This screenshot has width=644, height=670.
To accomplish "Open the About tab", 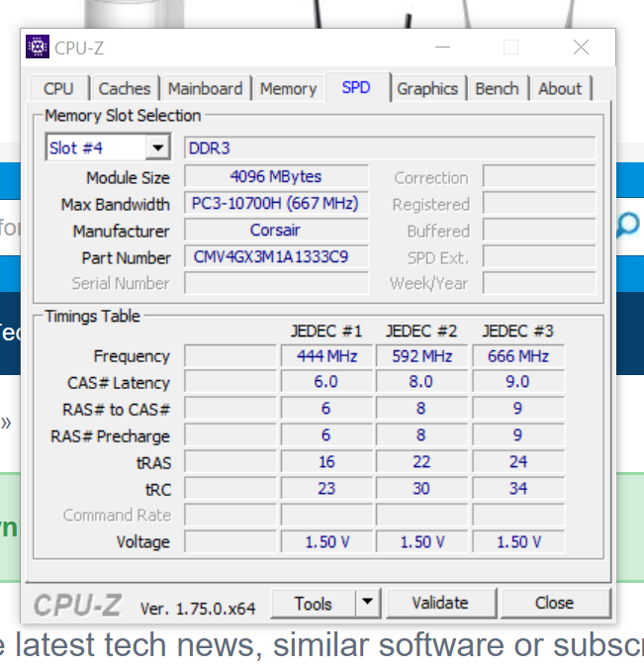I will click(x=560, y=89).
